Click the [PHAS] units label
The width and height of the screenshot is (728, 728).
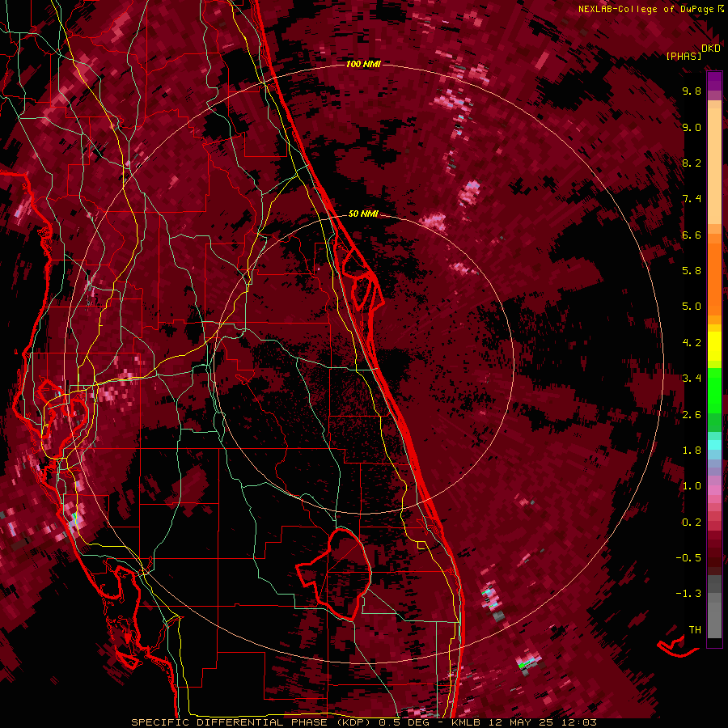[684, 56]
